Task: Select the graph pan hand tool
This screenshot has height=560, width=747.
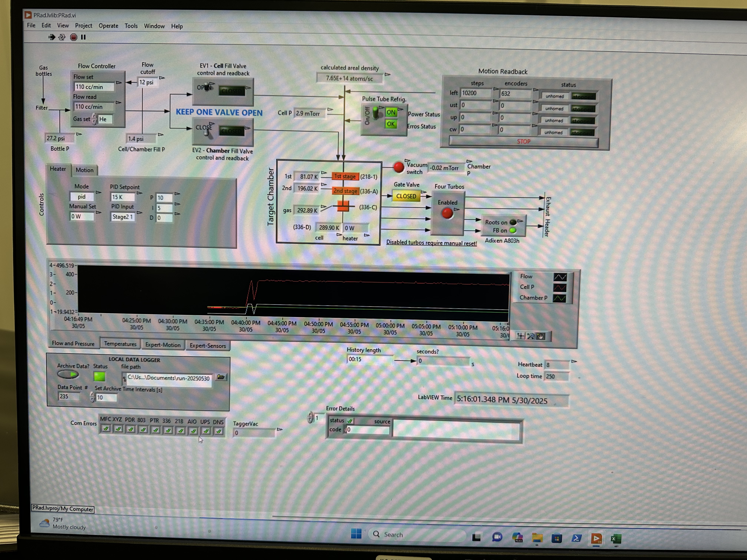Action: coord(541,336)
